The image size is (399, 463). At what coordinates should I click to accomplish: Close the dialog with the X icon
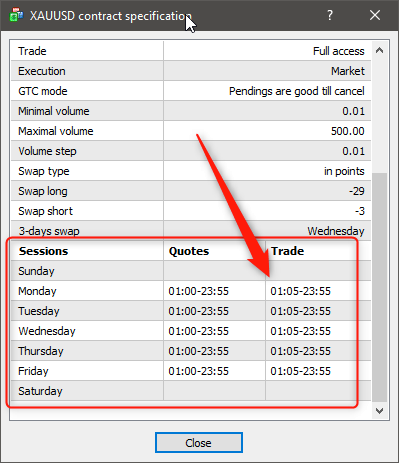pos(375,15)
